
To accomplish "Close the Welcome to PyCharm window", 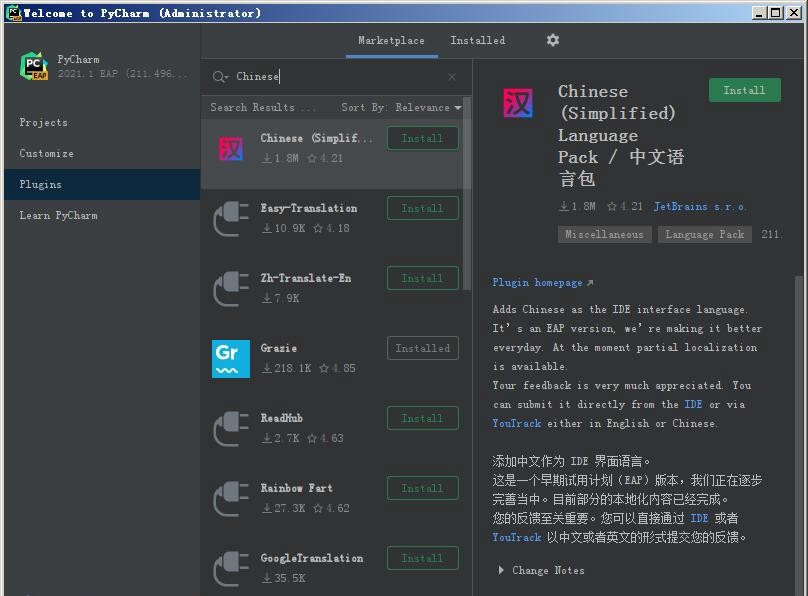I will tap(794, 13).
